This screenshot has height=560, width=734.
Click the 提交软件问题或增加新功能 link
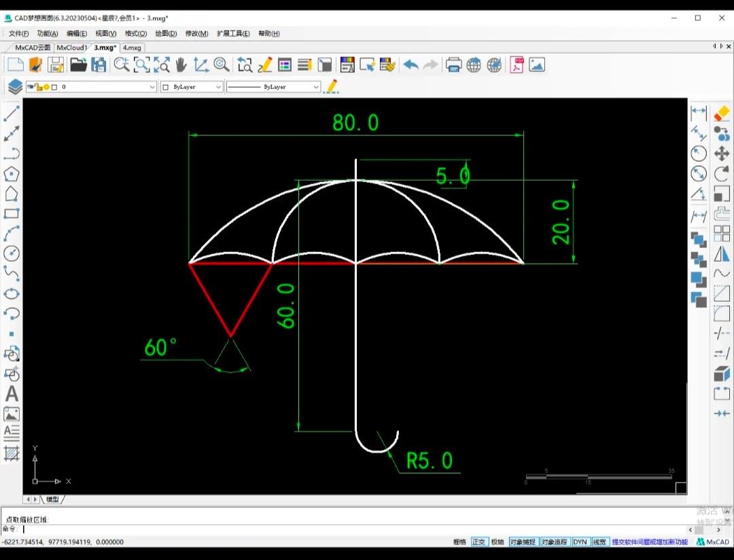tap(650, 542)
